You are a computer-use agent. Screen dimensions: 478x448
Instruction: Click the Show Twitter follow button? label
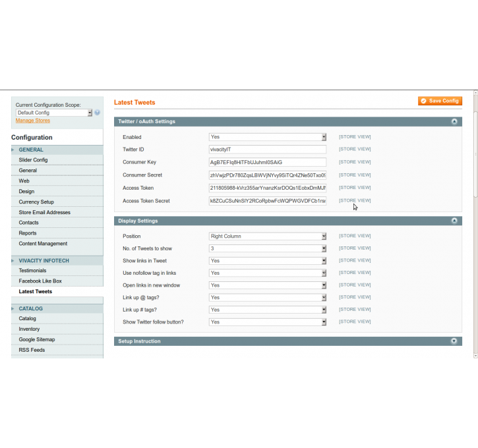tap(153, 322)
